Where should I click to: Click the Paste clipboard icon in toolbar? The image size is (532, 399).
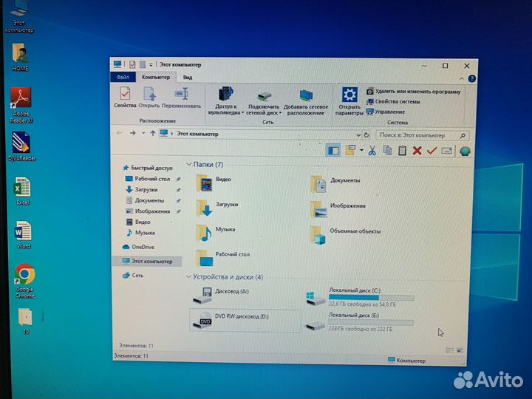click(x=402, y=151)
